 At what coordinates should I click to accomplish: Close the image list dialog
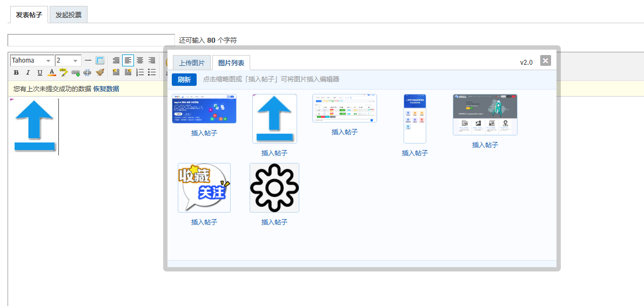[546, 60]
